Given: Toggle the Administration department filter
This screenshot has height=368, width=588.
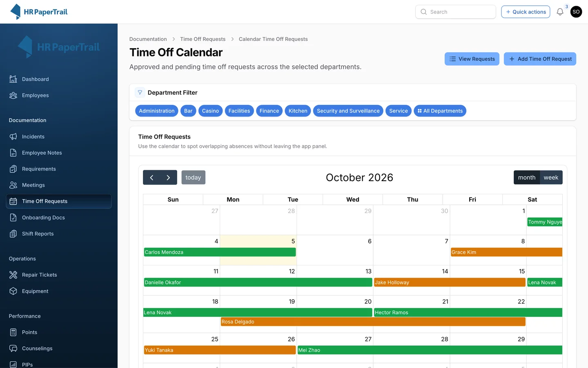Looking at the screenshot, I should 157,111.
